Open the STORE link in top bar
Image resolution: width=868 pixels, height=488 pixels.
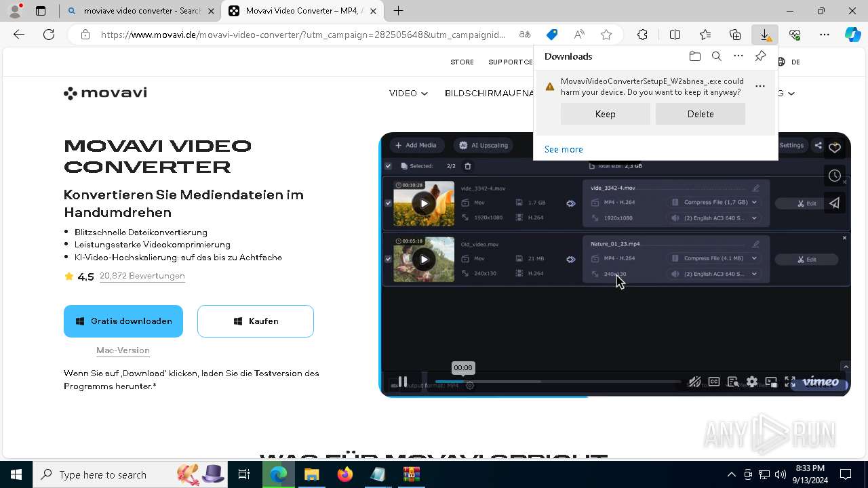pos(462,62)
